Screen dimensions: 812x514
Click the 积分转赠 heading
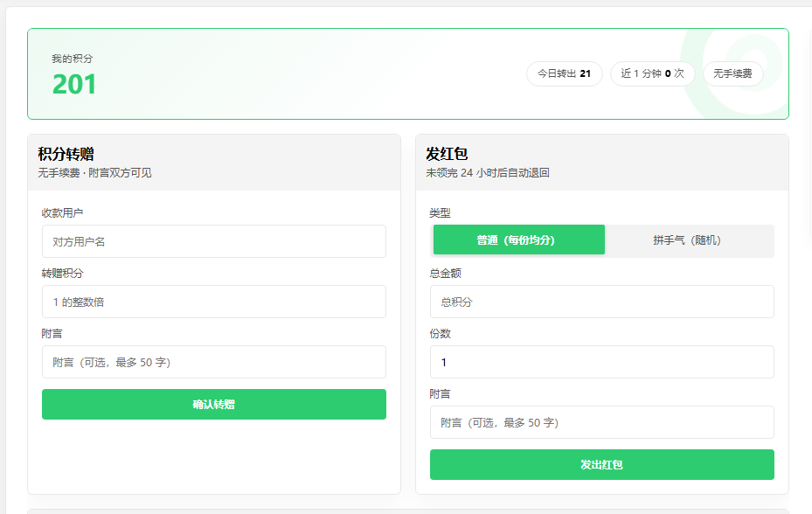click(x=66, y=154)
